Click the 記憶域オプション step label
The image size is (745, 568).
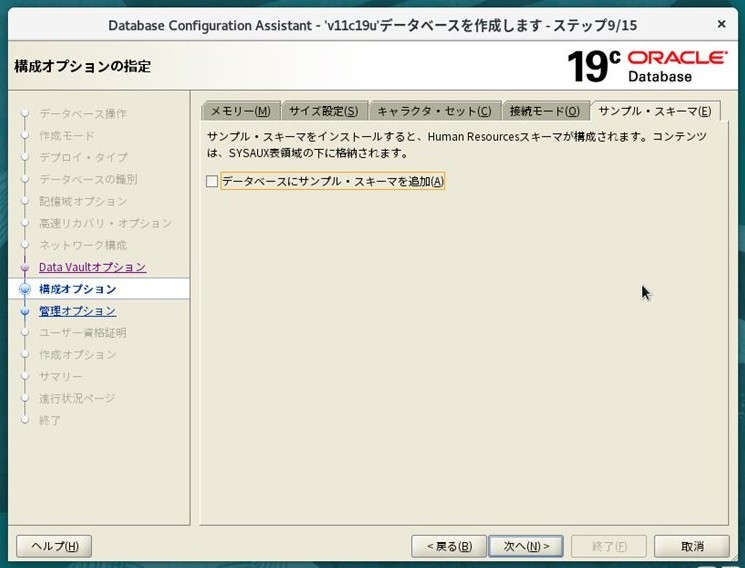pyautogui.click(x=83, y=201)
